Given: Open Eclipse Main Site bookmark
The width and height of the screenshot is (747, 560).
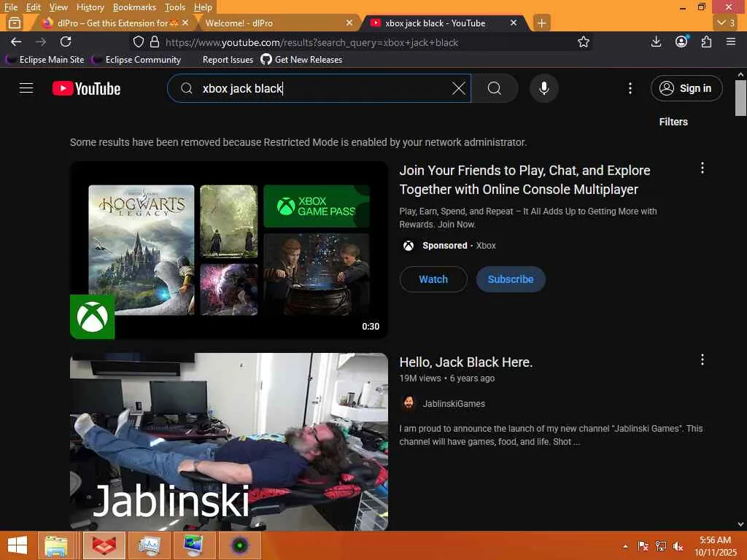Looking at the screenshot, I should coord(44,60).
